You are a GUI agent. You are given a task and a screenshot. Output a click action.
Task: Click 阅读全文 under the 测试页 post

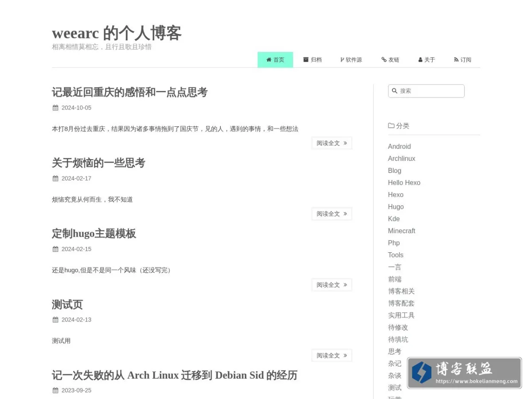(x=332, y=356)
